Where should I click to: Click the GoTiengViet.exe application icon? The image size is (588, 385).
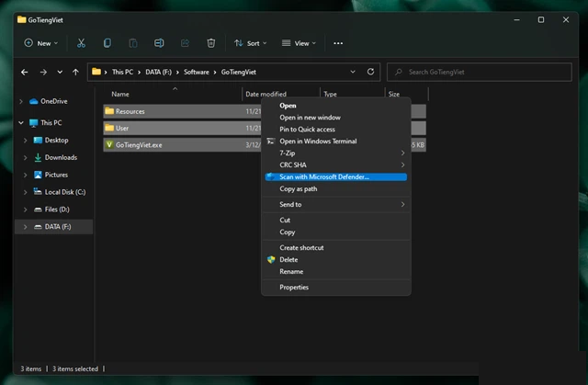(x=109, y=144)
